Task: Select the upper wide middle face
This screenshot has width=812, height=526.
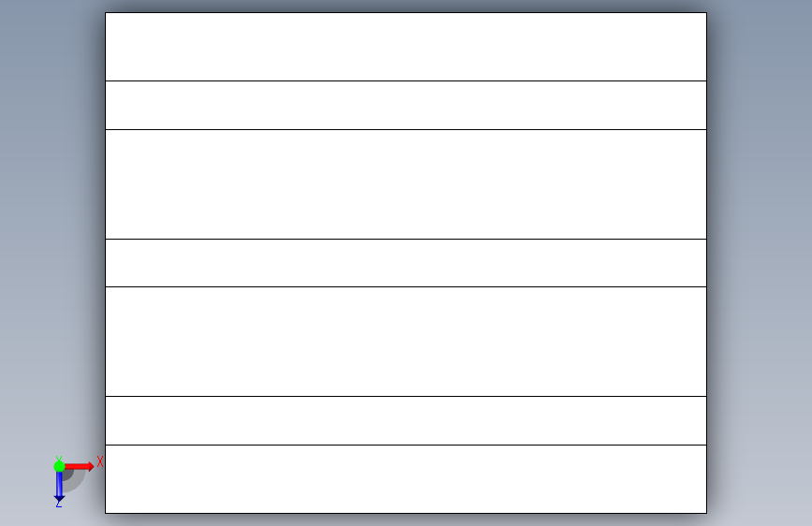Action: (406, 184)
